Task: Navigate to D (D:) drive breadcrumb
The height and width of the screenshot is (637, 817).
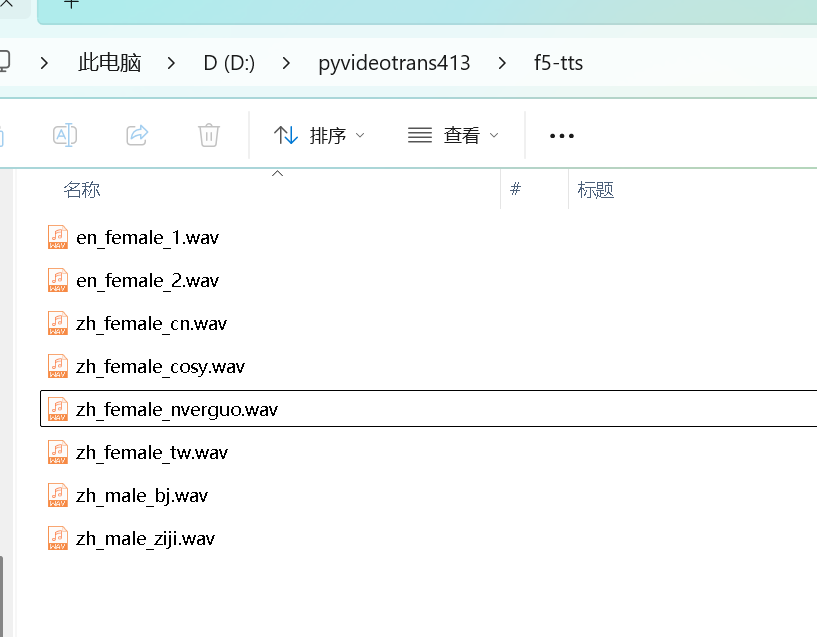Action: (x=229, y=63)
